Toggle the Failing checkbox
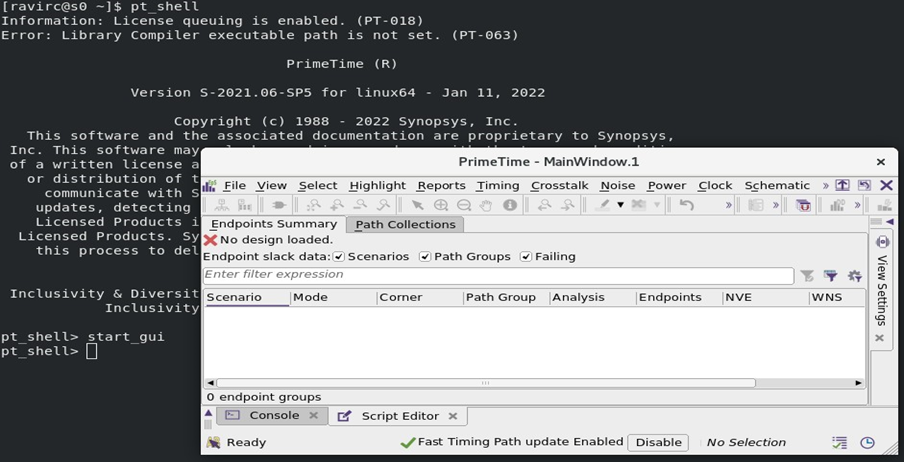This screenshot has height=462, width=904. coord(526,257)
